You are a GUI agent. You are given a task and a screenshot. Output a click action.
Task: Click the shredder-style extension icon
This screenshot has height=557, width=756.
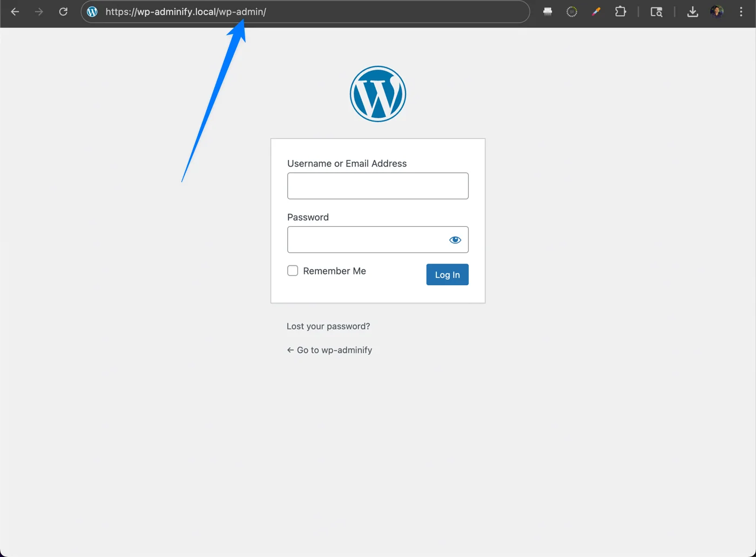click(x=547, y=11)
